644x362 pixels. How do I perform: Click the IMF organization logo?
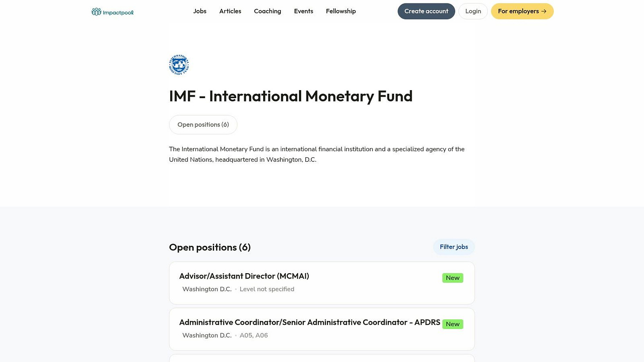179,65
